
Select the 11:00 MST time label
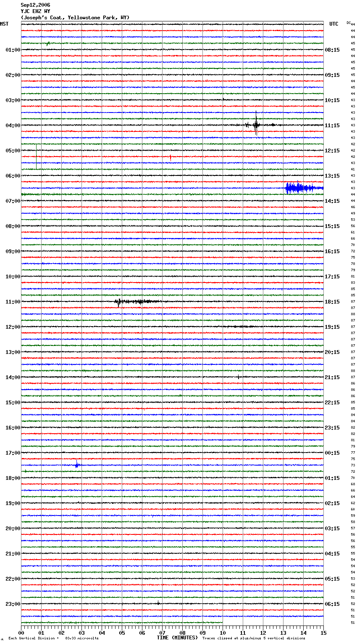pos(13,302)
